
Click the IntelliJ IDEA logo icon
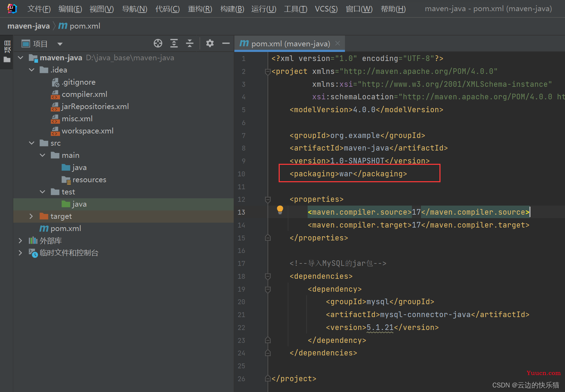click(12, 8)
